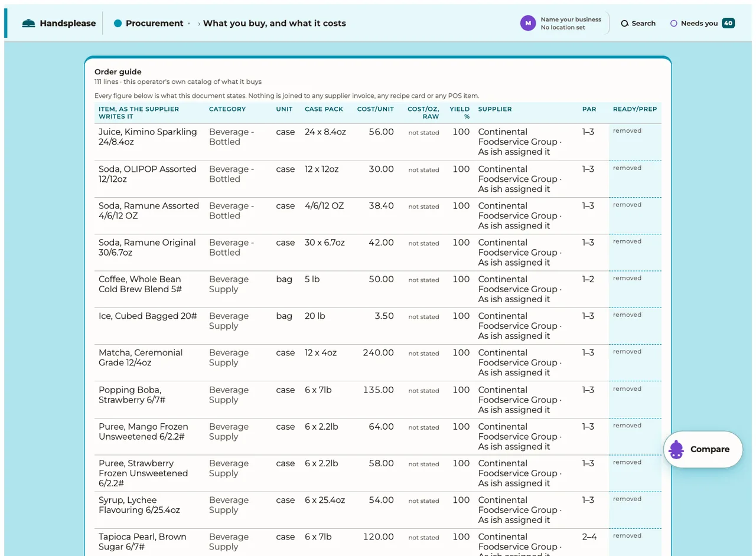The height and width of the screenshot is (556, 756).
Task: Open the Compare floating button
Action: [703, 449]
